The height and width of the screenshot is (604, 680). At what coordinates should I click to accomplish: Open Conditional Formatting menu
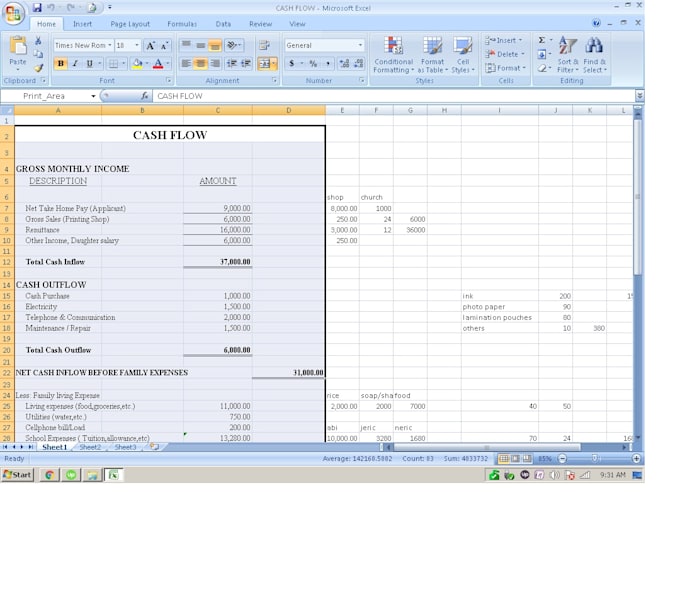[393, 55]
